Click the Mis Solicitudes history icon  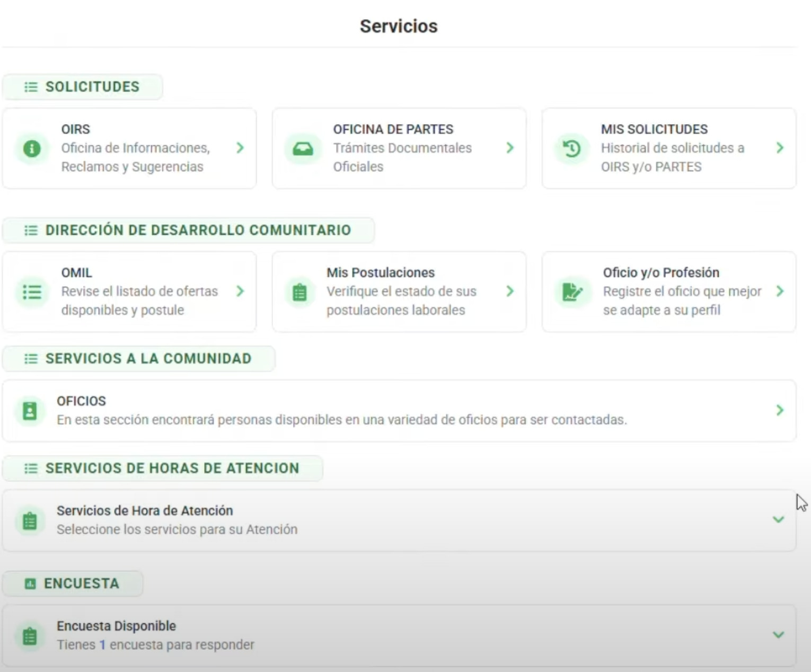point(571,148)
